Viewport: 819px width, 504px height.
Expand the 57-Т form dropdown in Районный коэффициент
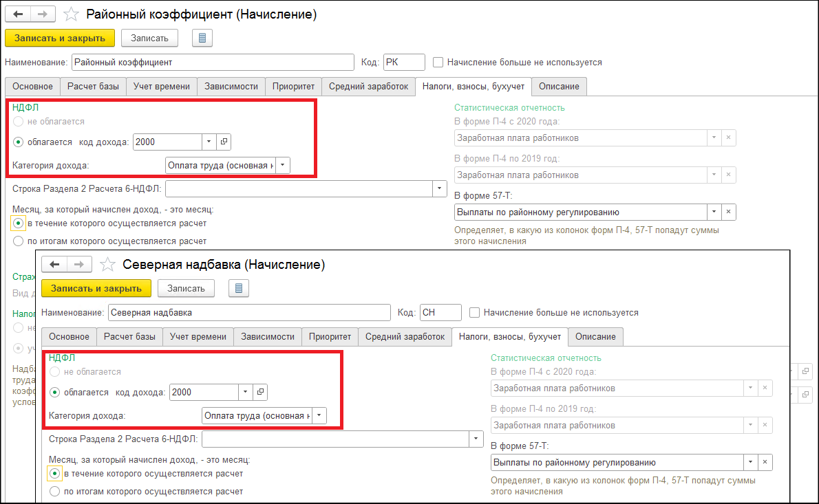(714, 212)
